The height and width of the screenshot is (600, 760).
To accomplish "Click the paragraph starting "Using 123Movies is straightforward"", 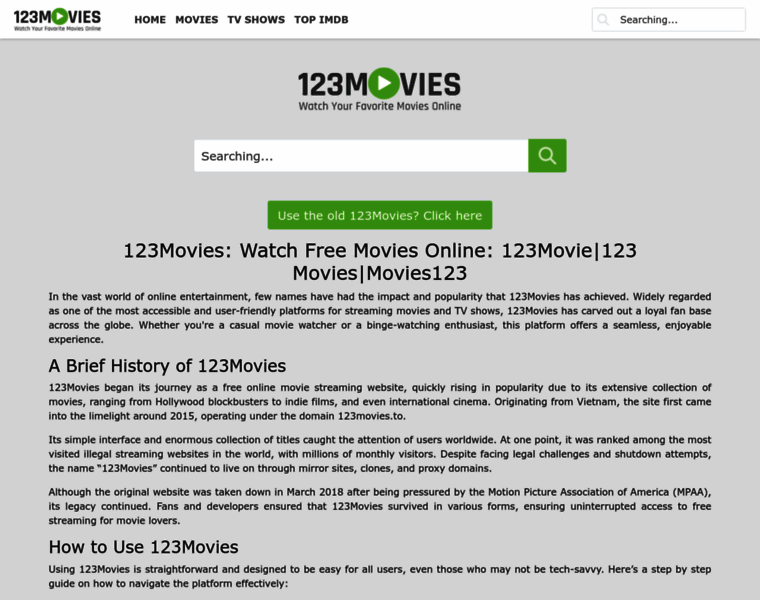I will click(380, 576).
